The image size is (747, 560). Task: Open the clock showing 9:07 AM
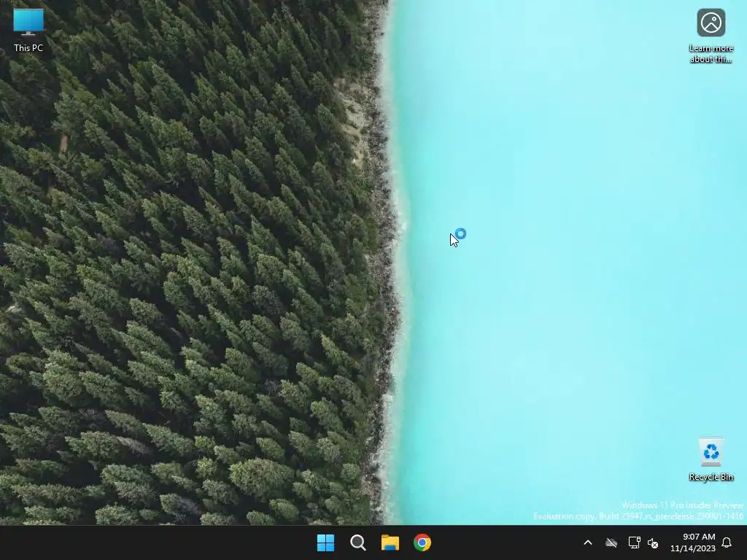tap(693, 542)
